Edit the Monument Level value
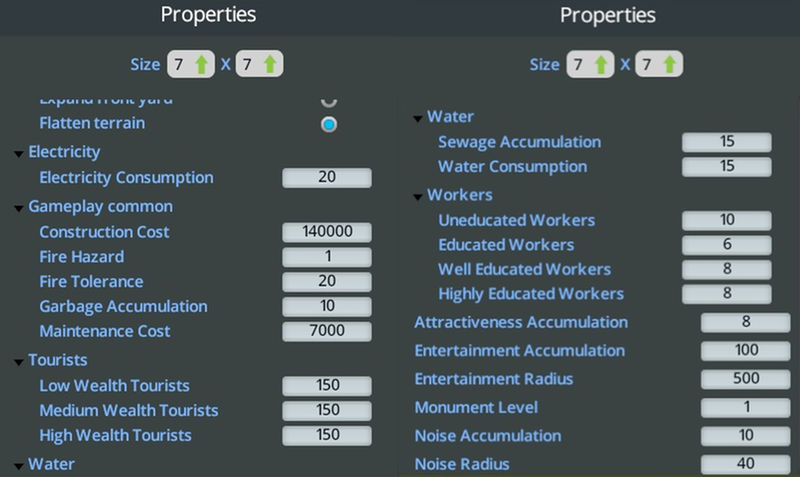Screen dimensions: 800x477 pyautogui.click(x=745, y=408)
